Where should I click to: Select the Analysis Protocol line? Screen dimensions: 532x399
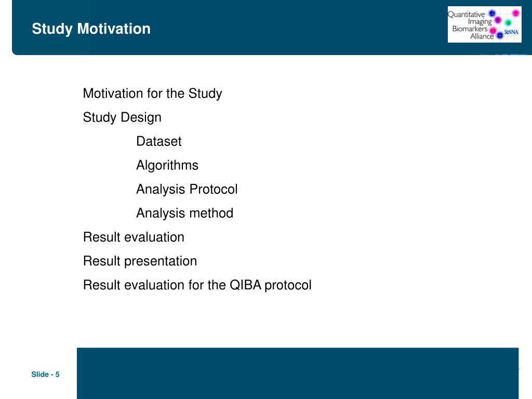(187, 189)
